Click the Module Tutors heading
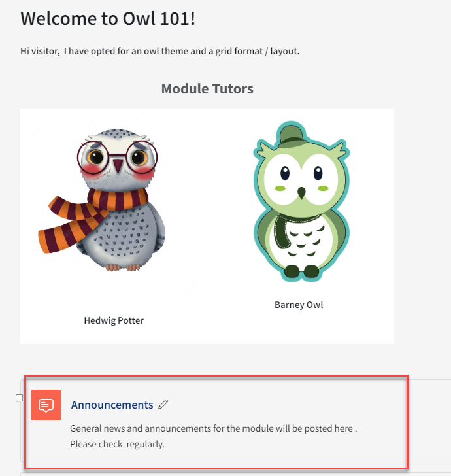 tap(207, 89)
